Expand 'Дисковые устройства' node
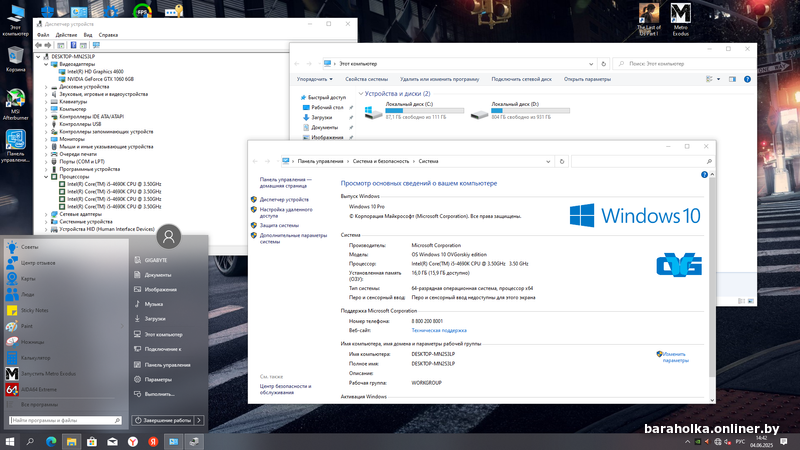Image resolution: width=800 pixels, height=450 pixels. (x=46, y=87)
